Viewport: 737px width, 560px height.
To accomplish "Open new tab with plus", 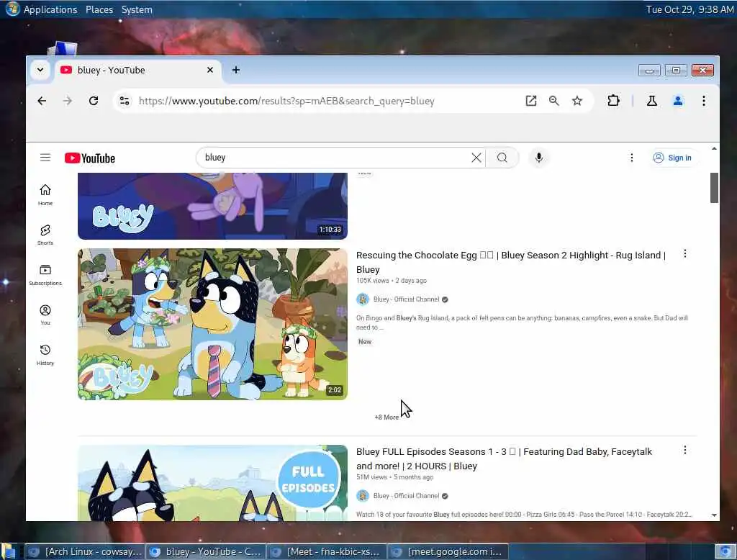I will 236,70.
